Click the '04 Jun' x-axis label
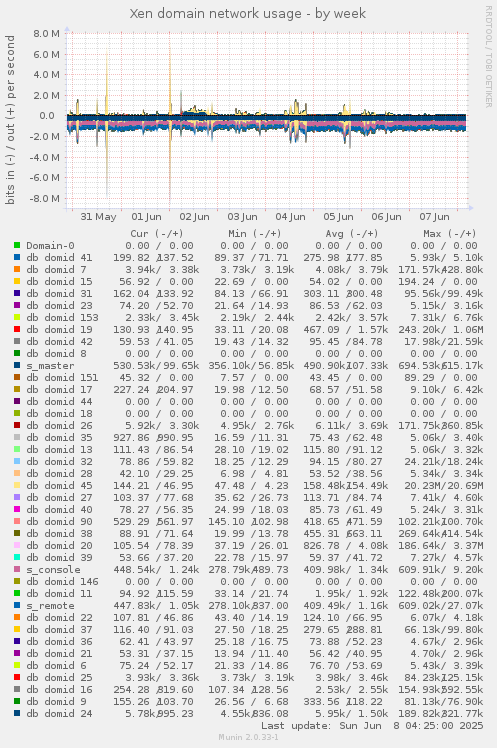 coord(290,217)
